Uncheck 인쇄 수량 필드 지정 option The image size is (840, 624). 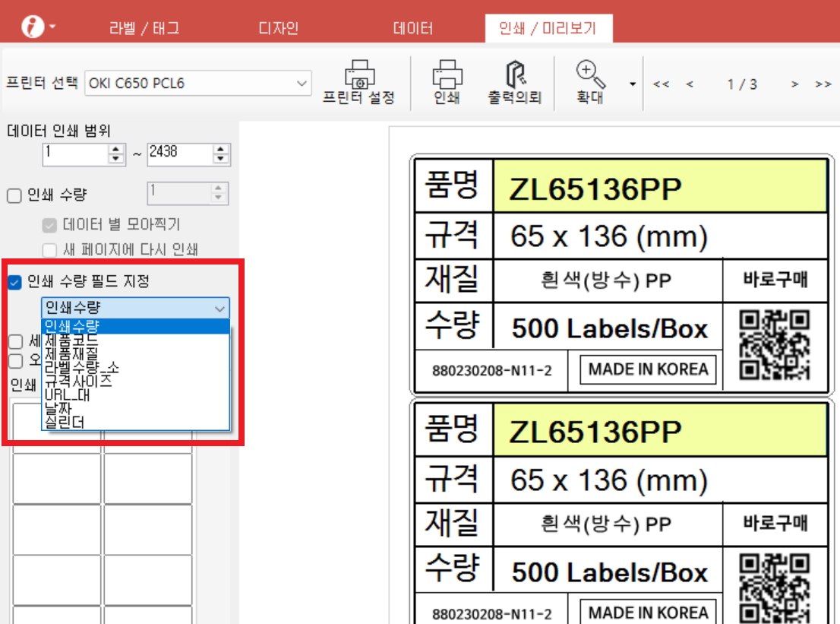coord(14,283)
